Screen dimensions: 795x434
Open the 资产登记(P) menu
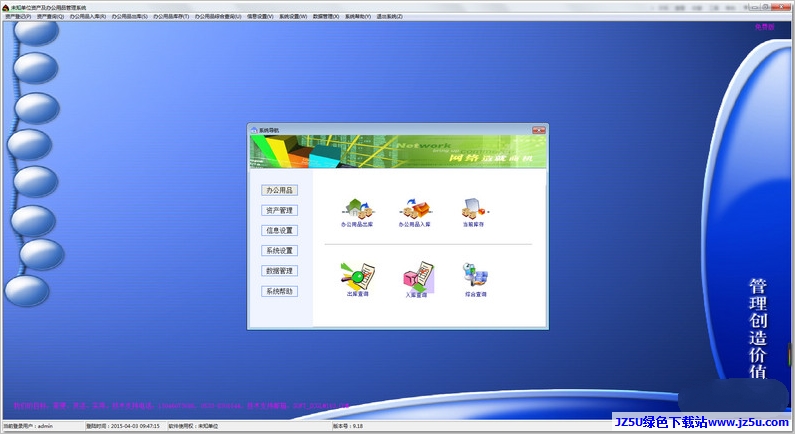18,17
